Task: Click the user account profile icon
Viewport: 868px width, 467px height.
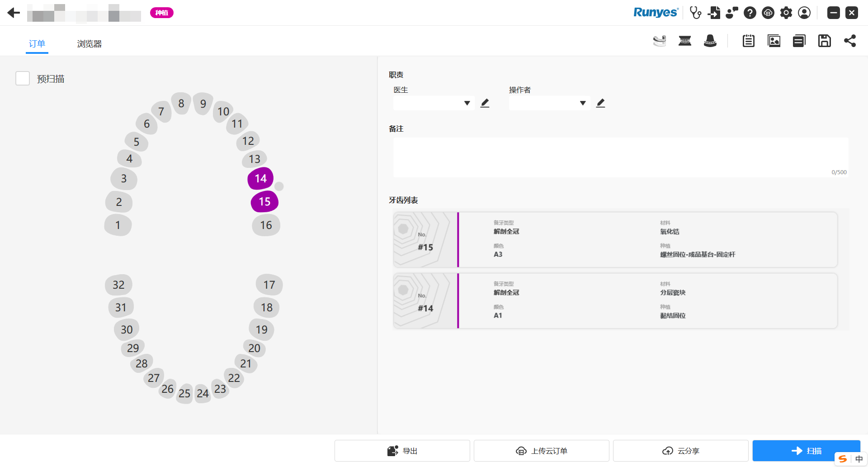Action: 804,13
